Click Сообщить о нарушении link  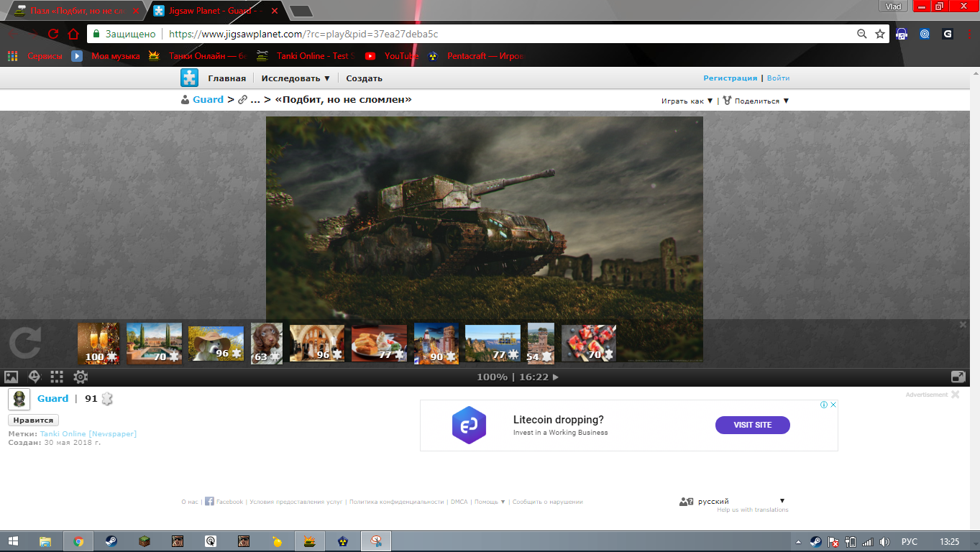tap(547, 502)
